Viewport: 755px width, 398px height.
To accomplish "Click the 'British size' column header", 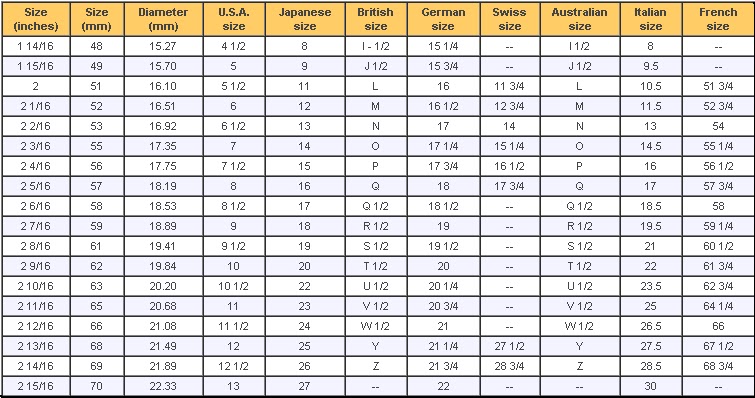I will pyautogui.click(x=376, y=19).
